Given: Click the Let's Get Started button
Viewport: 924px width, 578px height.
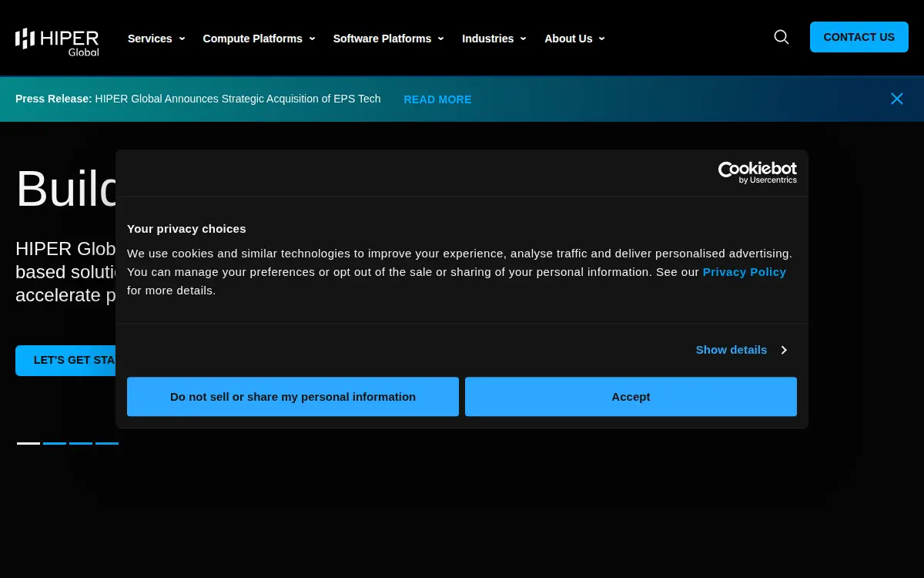Looking at the screenshot, I should [x=66, y=361].
